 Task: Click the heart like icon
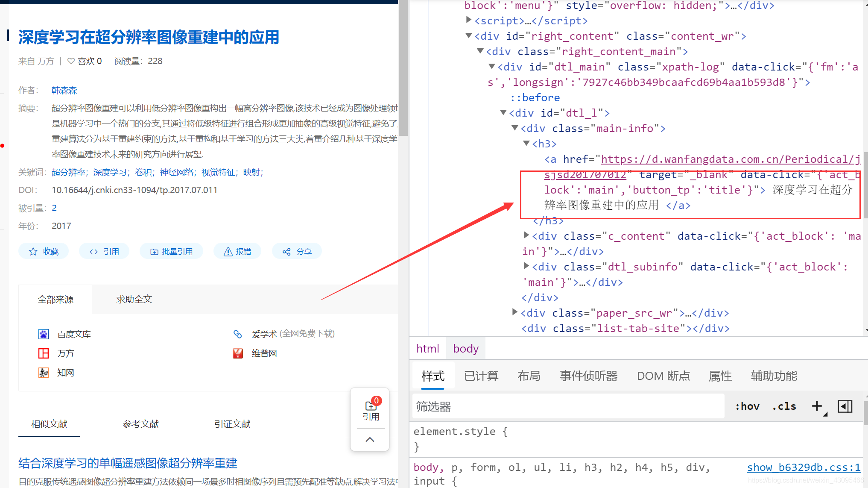[71, 61]
